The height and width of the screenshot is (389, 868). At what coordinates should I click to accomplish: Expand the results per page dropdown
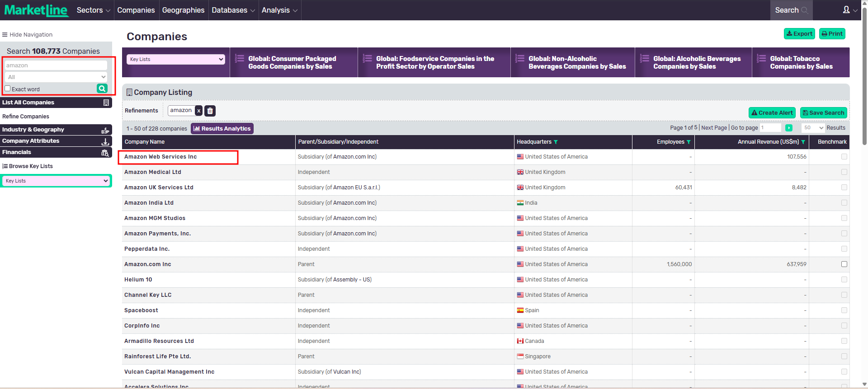[x=813, y=128]
